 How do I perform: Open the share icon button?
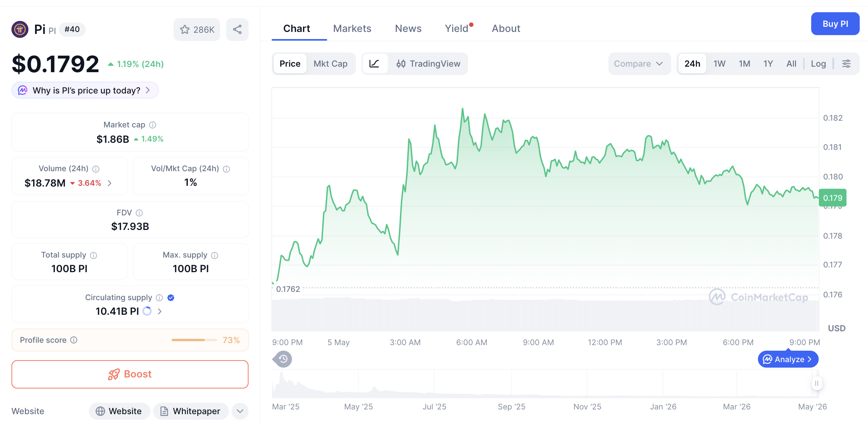coord(237,30)
